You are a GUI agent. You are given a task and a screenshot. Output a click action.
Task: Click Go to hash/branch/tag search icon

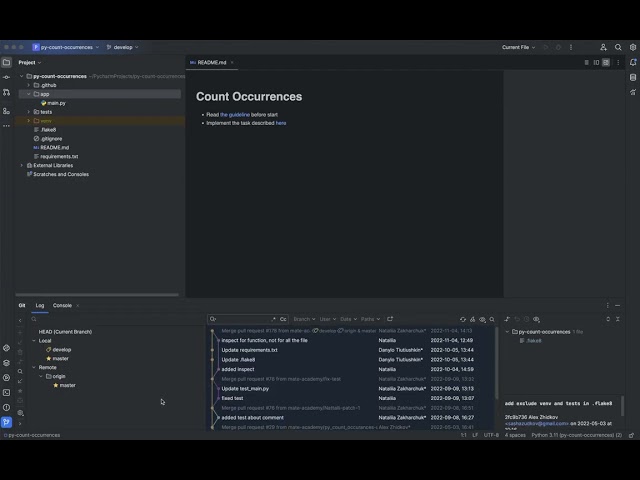point(492,319)
